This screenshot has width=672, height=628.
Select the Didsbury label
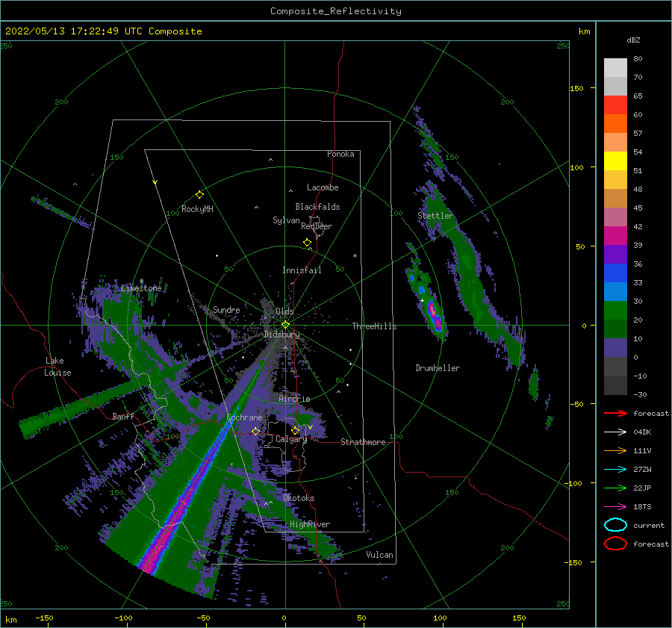tap(282, 335)
